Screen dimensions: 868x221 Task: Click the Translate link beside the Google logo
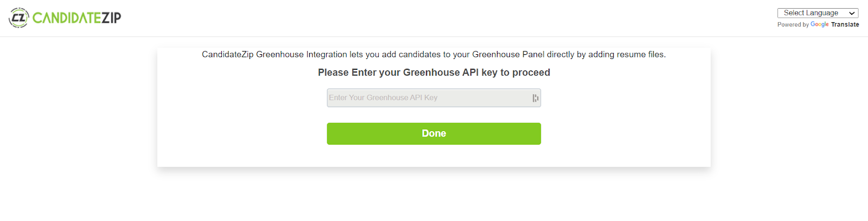(845, 24)
